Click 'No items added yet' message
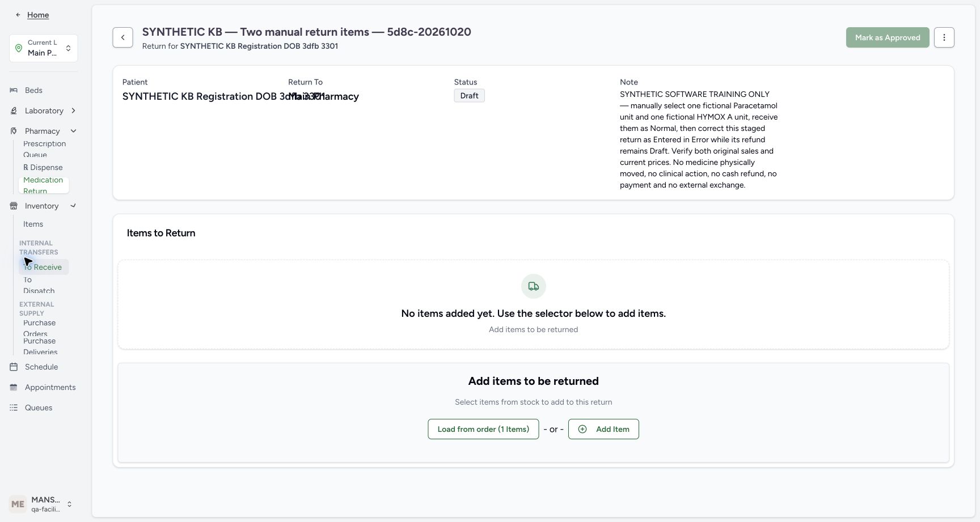 (x=533, y=313)
